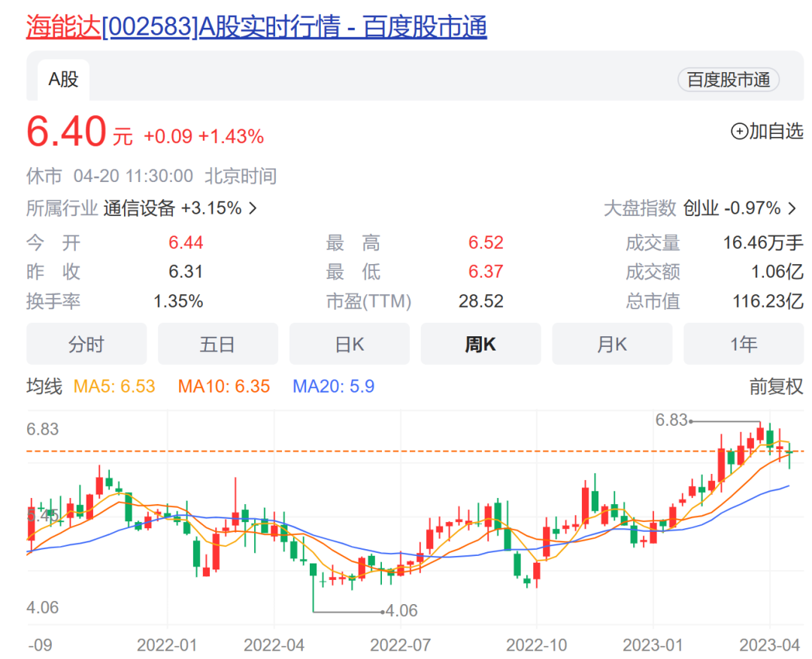
Task: Click the 总市值 value 116.23亿
Action: [x=768, y=301]
